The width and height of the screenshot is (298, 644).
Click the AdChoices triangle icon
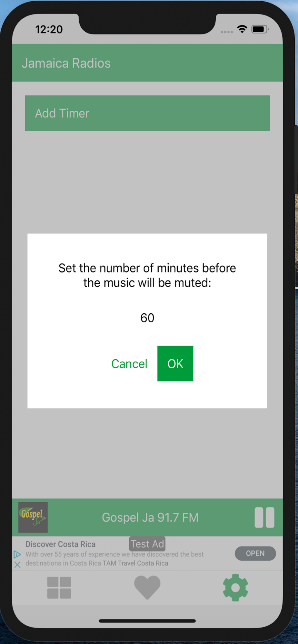(17, 554)
